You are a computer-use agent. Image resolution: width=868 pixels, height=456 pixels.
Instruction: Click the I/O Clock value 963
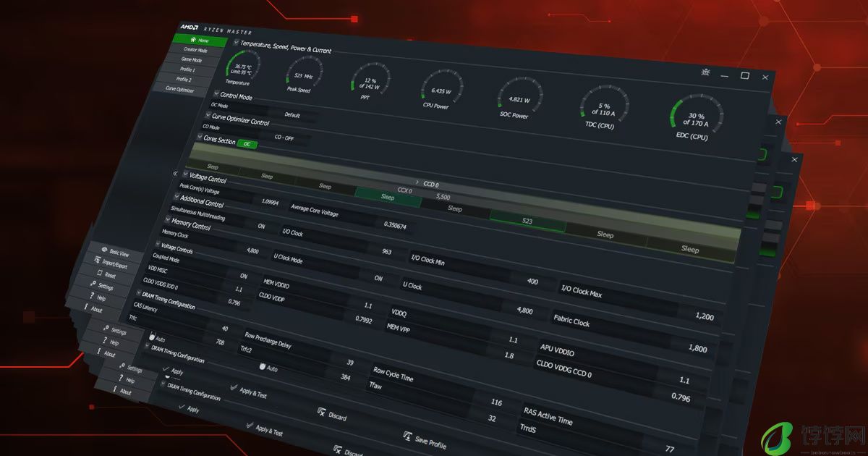[386, 251]
